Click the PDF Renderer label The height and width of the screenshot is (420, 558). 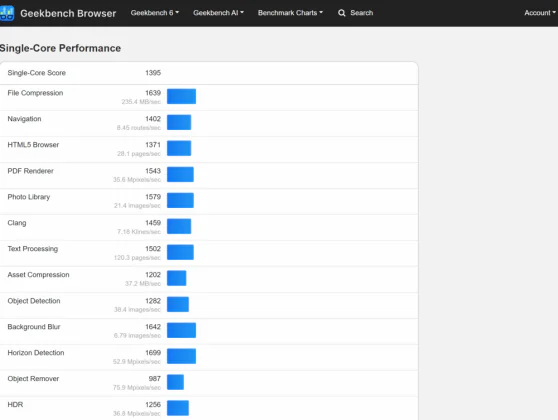30,171
